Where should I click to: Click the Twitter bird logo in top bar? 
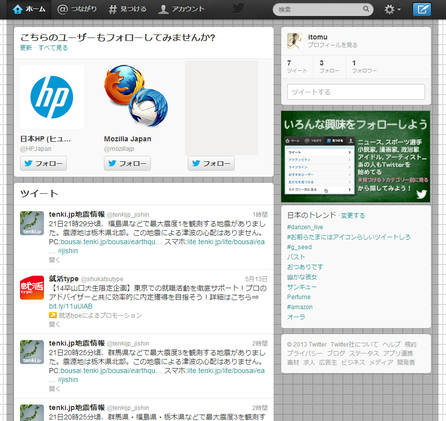(238, 8)
